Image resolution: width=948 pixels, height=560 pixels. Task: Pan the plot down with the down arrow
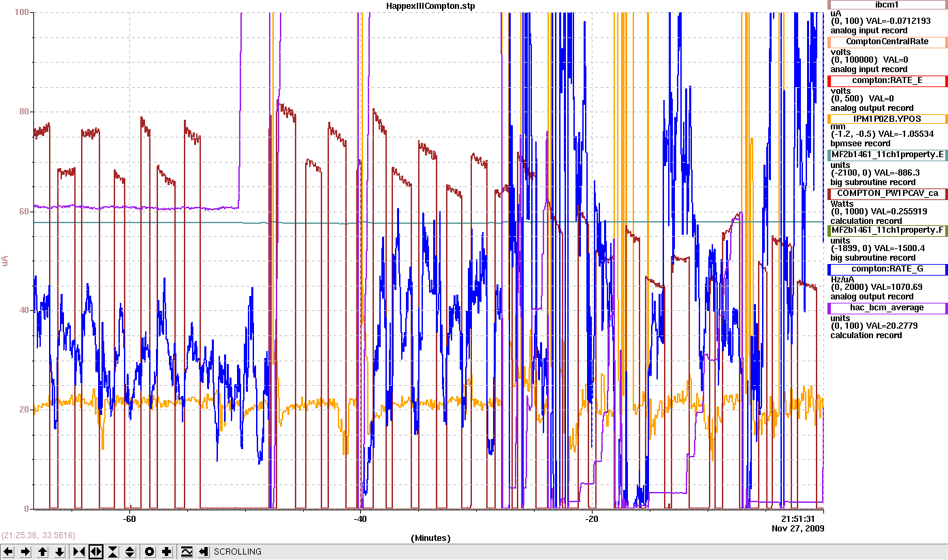pyautogui.click(x=59, y=552)
